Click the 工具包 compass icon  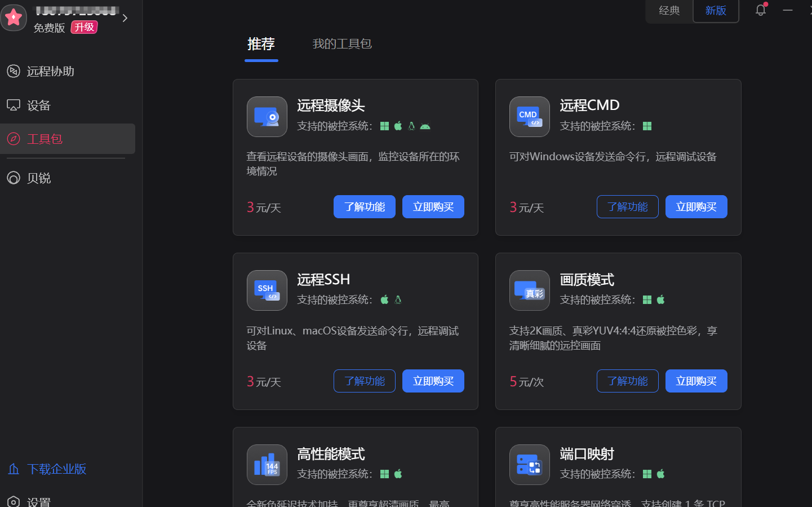tap(14, 139)
